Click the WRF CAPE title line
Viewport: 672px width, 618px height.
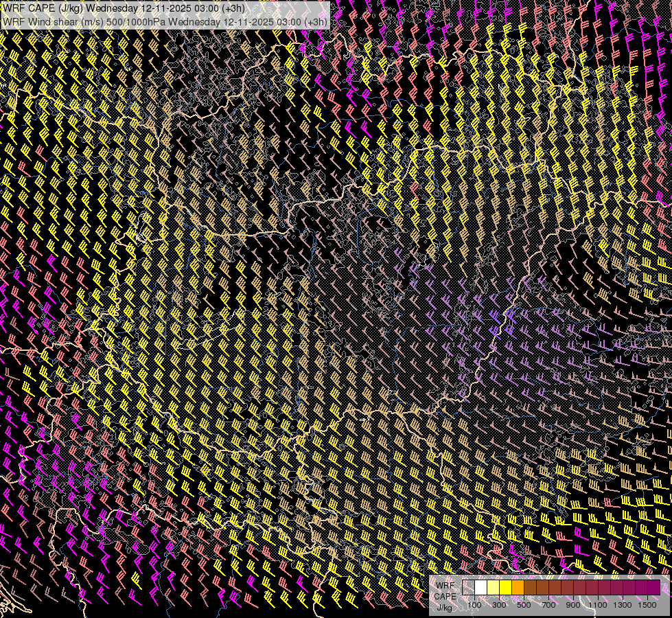click(124, 8)
